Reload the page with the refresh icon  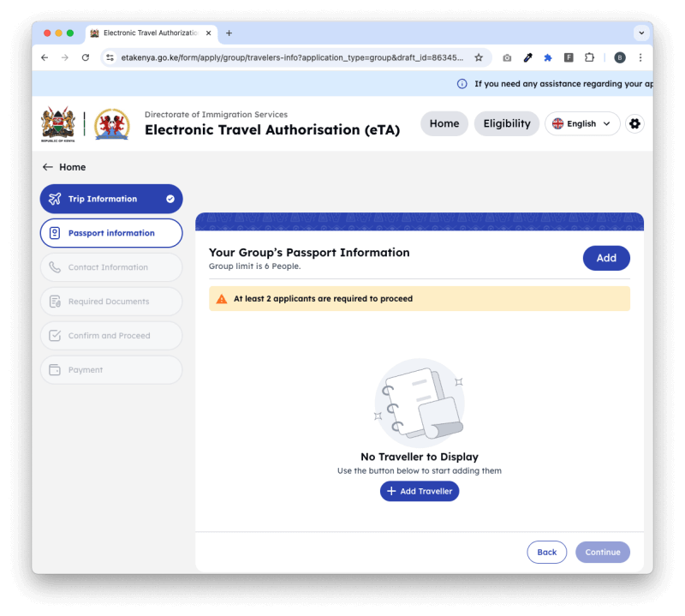pyautogui.click(x=86, y=57)
